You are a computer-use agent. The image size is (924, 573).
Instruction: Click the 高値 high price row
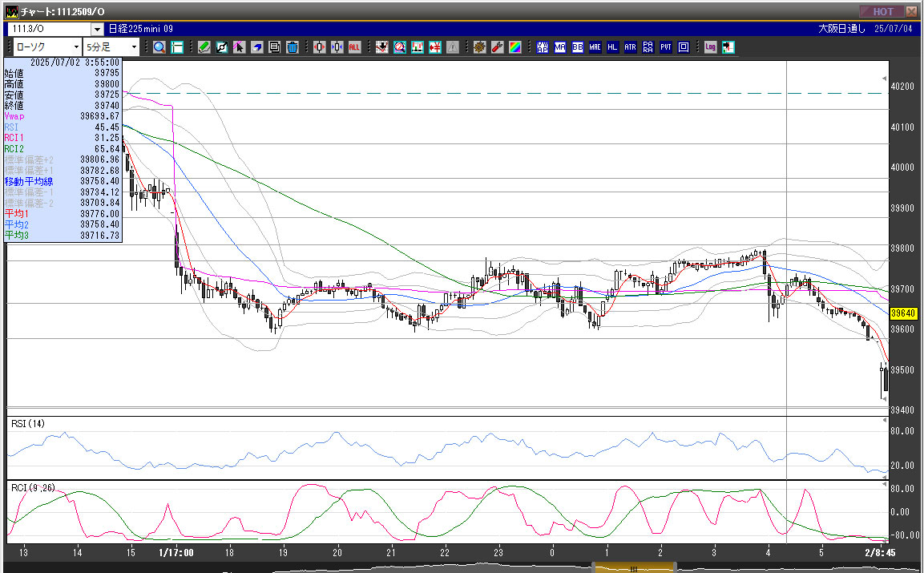pyautogui.click(x=62, y=84)
